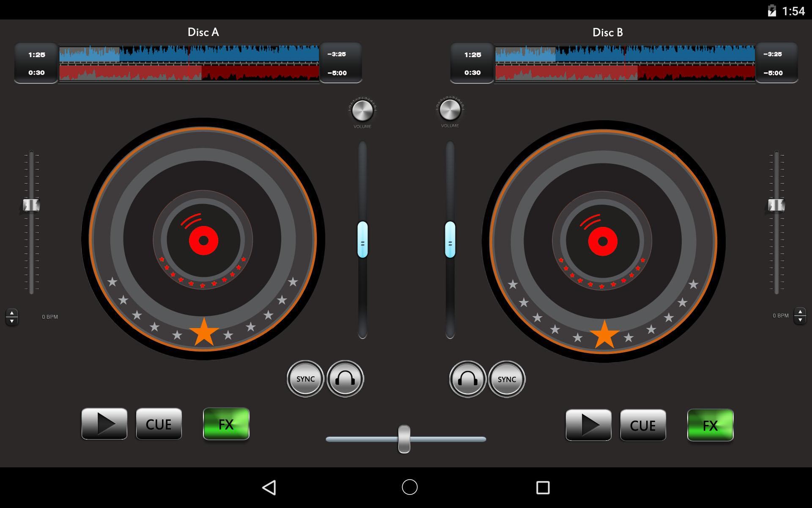Decrease Disc B BPM with down arrow
The height and width of the screenshot is (508, 812).
pyautogui.click(x=800, y=320)
